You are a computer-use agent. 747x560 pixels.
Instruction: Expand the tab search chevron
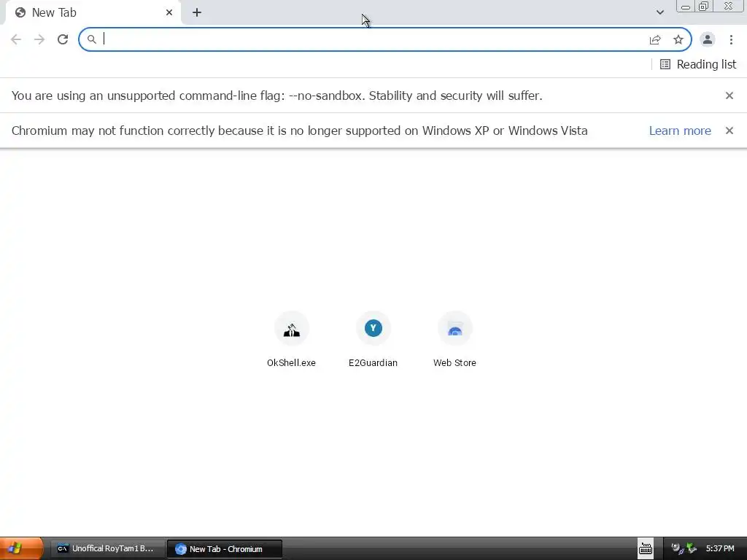click(659, 12)
